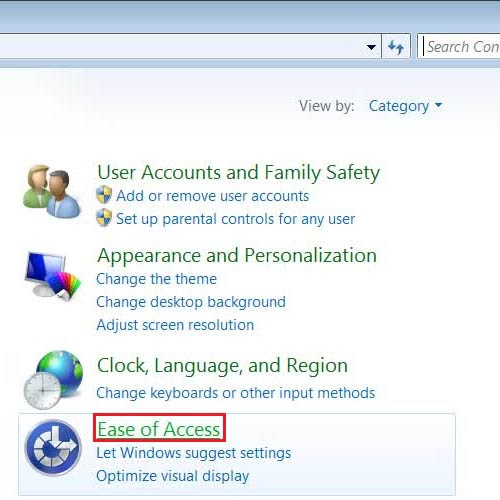Select Let Windows suggest settings
Image resolution: width=500 pixels, height=500 pixels.
194,453
